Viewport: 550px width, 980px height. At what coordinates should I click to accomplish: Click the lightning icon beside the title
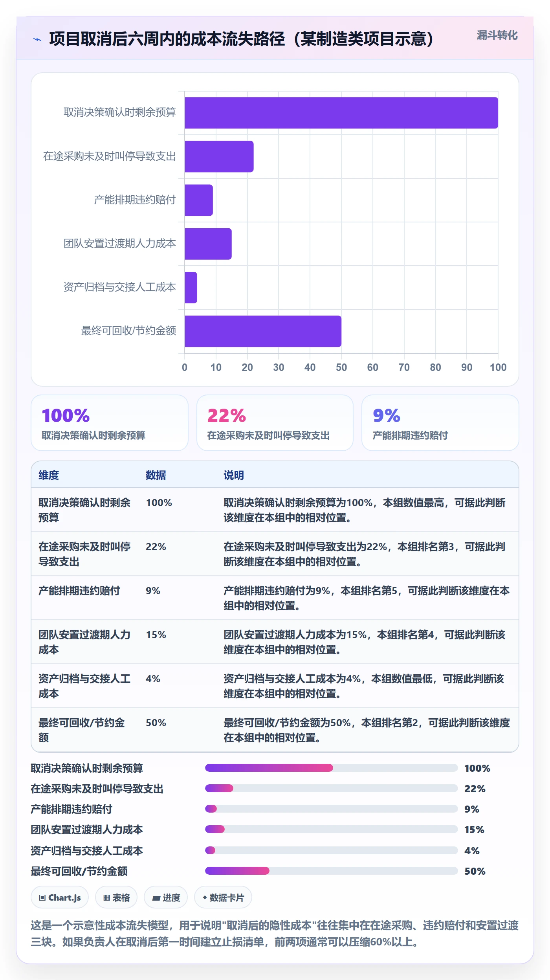37,39
